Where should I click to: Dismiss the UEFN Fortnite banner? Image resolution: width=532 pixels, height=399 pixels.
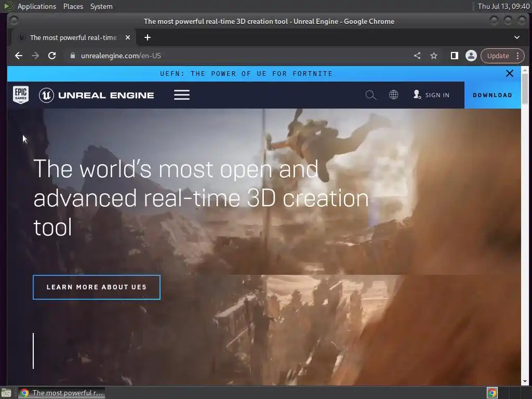[509, 73]
